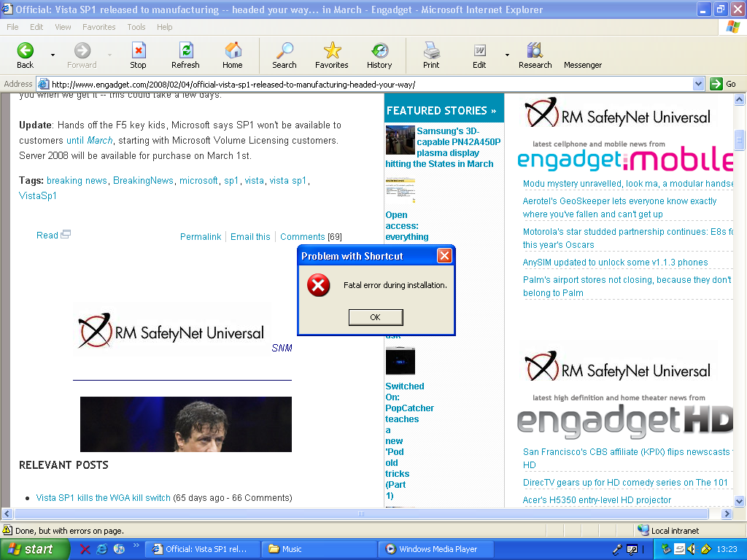Click the Samsung plasma story thumbnail
Image resolution: width=747 pixels, height=560 pixels.
click(x=400, y=140)
